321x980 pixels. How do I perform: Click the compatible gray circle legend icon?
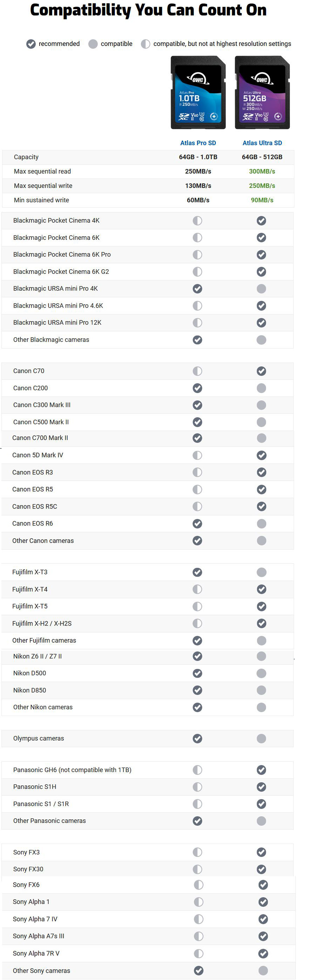pyautogui.click(x=93, y=44)
